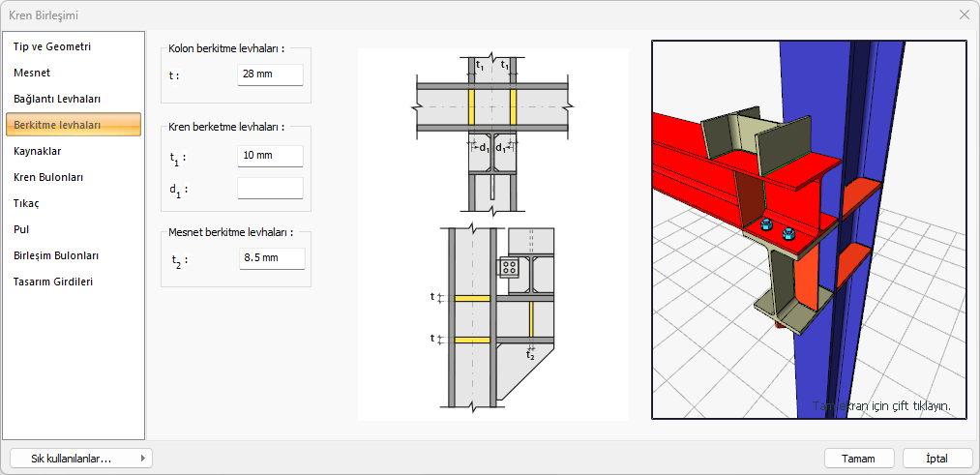Open Tasarım Girdileri section
The width and height of the screenshot is (980, 475).
point(53,282)
